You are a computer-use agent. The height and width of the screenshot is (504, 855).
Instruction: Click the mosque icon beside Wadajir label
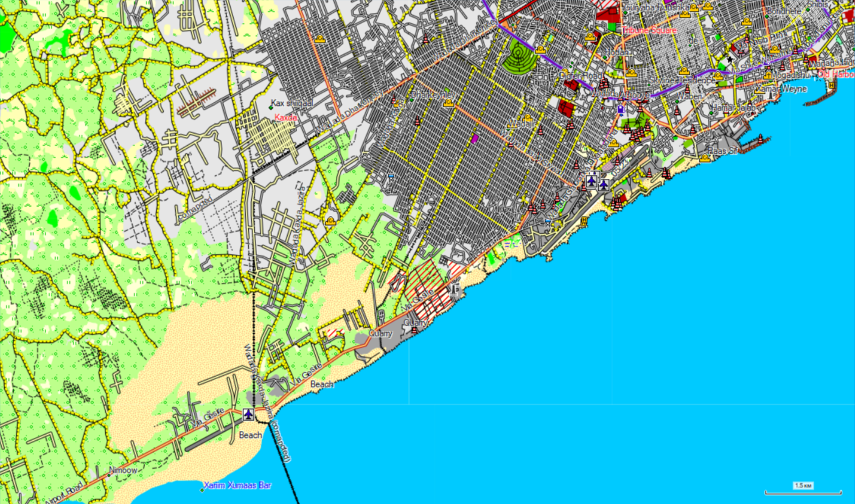tap(527, 118)
